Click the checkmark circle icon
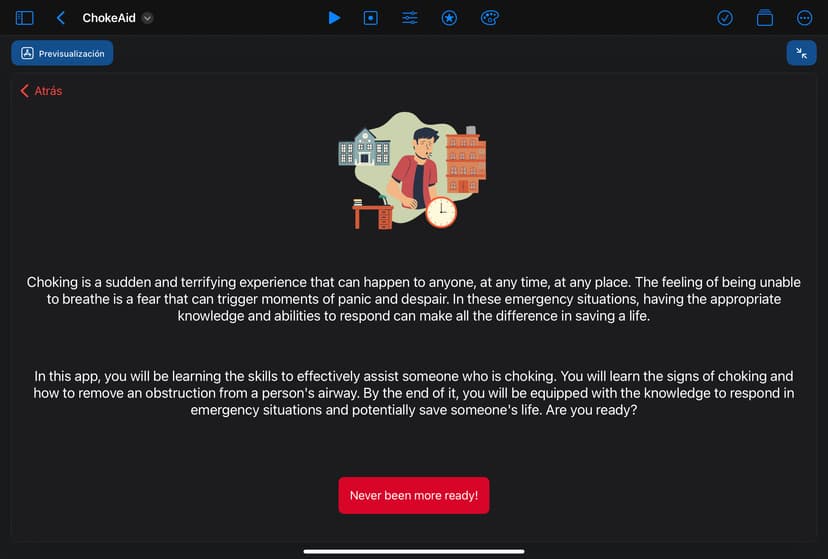This screenshot has height=559, width=828. (725, 18)
